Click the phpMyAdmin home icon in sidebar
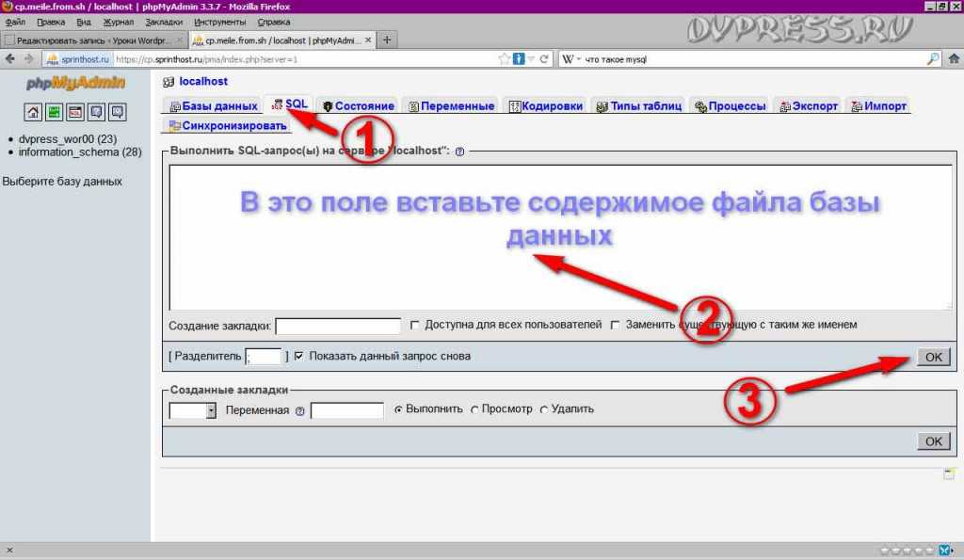964x560 pixels. point(33,112)
